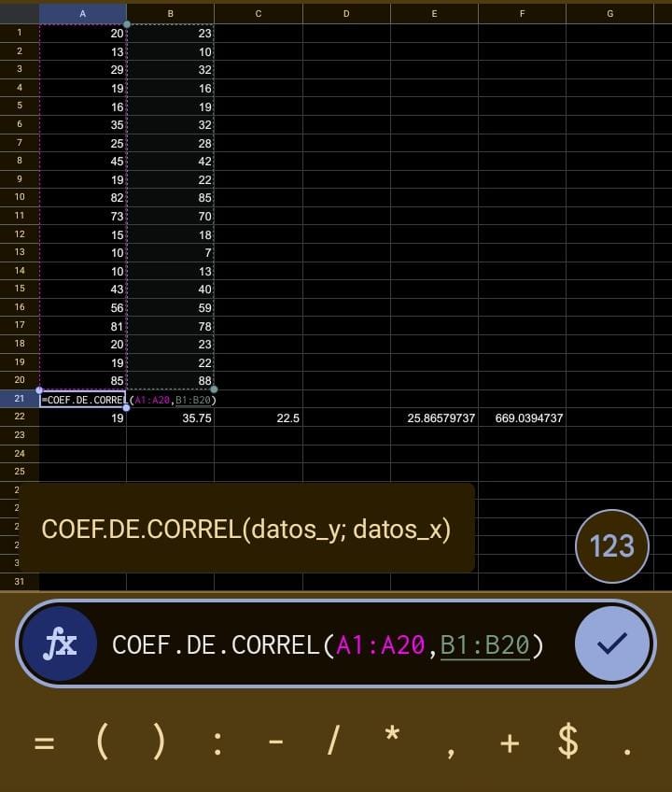This screenshot has width=672, height=792.
Task: Insert the asterisk multiplication symbol
Action: 392,738
